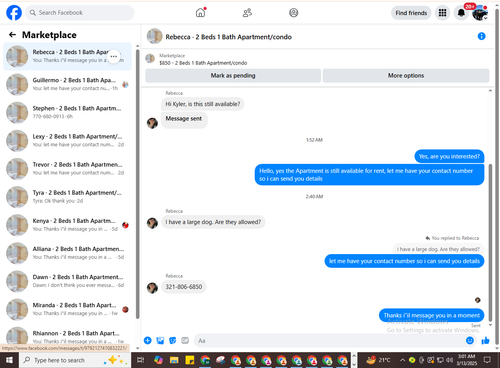The width and height of the screenshot is (500, 368).
Task: Open the Trevor conversation
Action: click(67, 169)
